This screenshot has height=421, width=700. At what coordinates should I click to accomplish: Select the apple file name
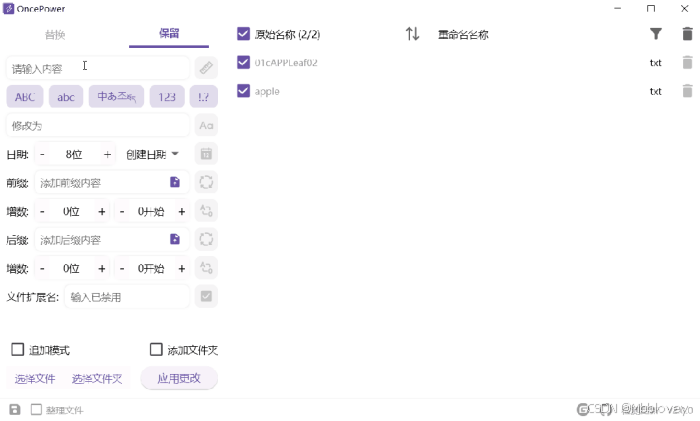coord(267,92)
